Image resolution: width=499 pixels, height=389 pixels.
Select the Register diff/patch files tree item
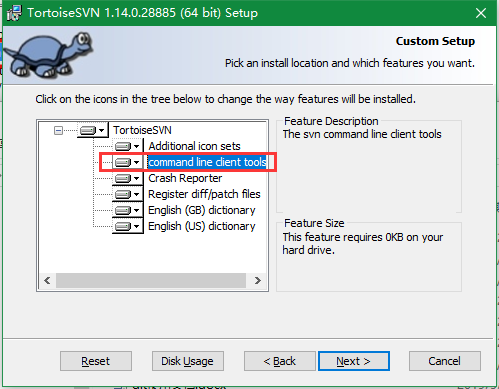tap(204, 194)
